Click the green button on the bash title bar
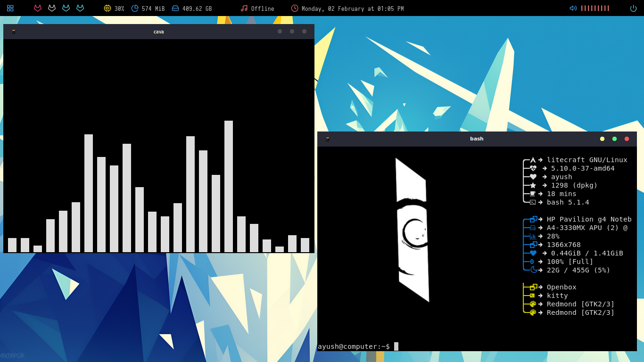644x362 pixels. [x=614, y=139]
